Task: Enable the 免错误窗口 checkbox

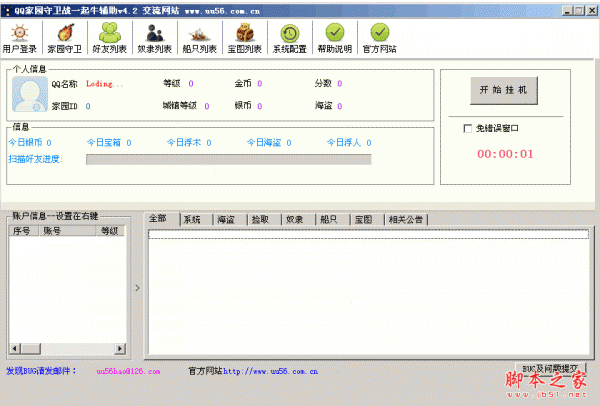Action: (x=467, y=129)
